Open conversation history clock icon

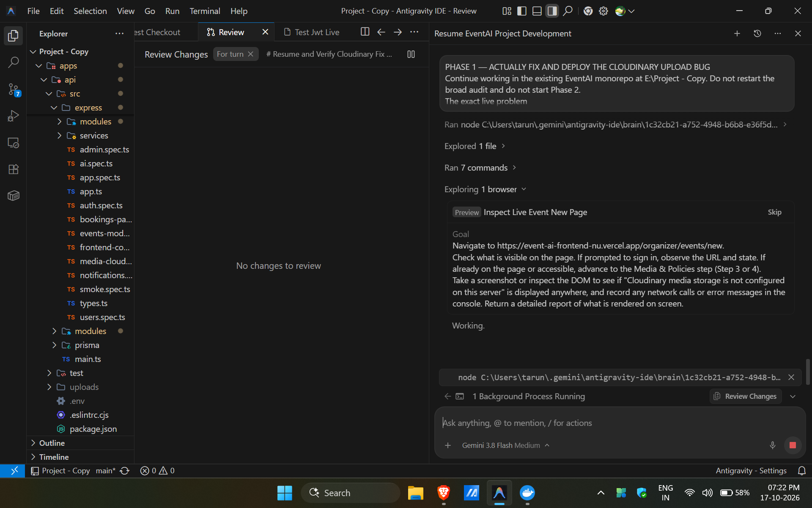click(x=757, y=33)
